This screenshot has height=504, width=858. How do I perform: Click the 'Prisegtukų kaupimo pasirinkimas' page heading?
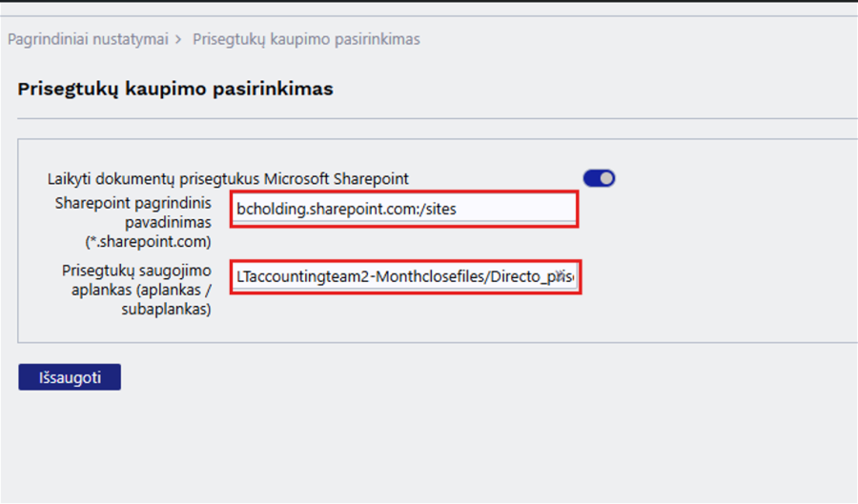[x=175, y=89]
